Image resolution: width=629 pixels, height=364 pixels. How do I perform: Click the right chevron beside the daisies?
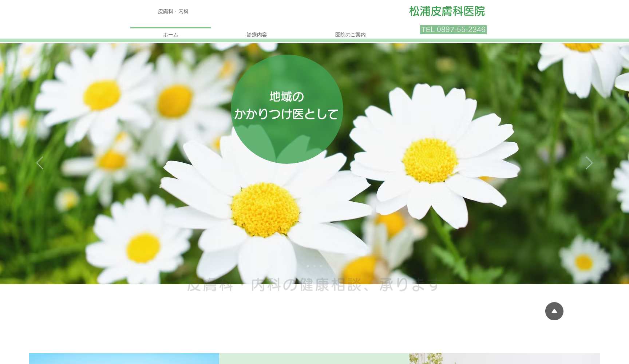point(589,163)
